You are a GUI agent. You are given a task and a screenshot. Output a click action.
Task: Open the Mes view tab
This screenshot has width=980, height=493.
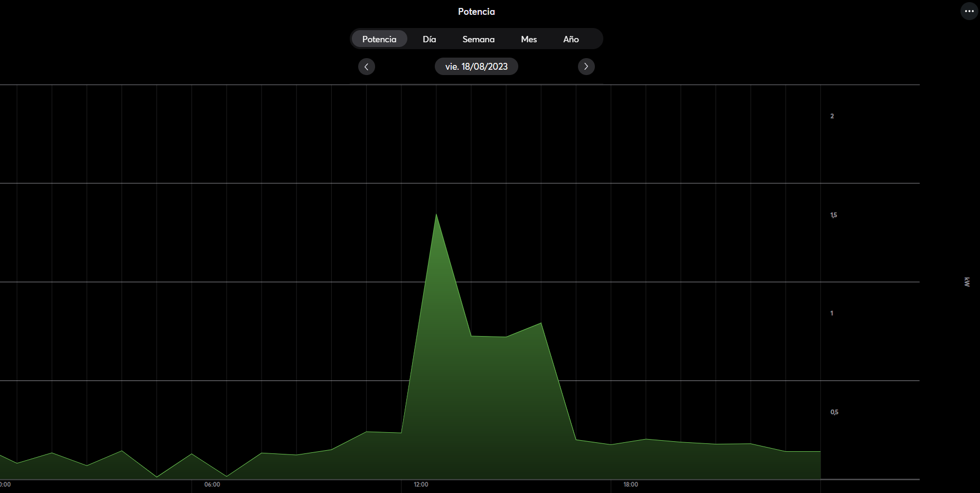tap(529, 39)
